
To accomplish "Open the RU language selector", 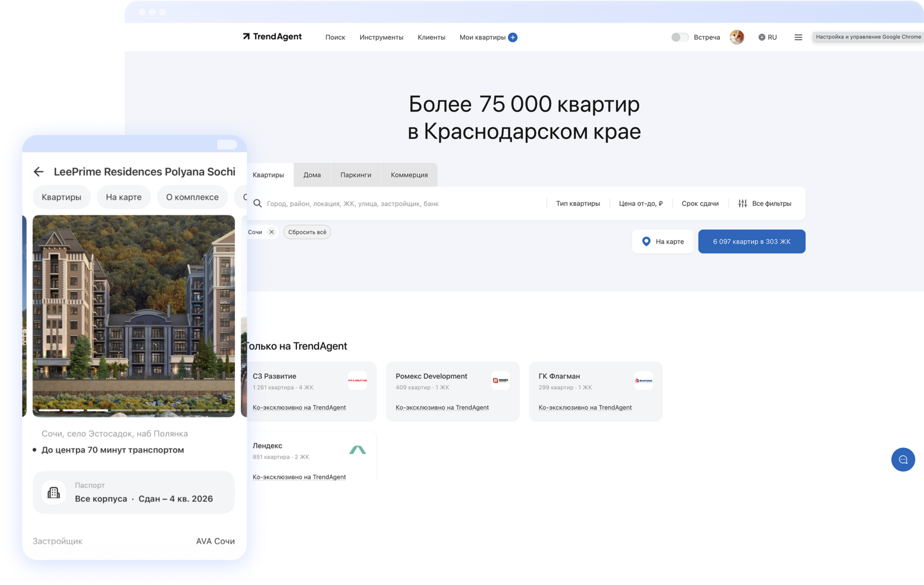I will pyautogui.click(x=768, y=37).
